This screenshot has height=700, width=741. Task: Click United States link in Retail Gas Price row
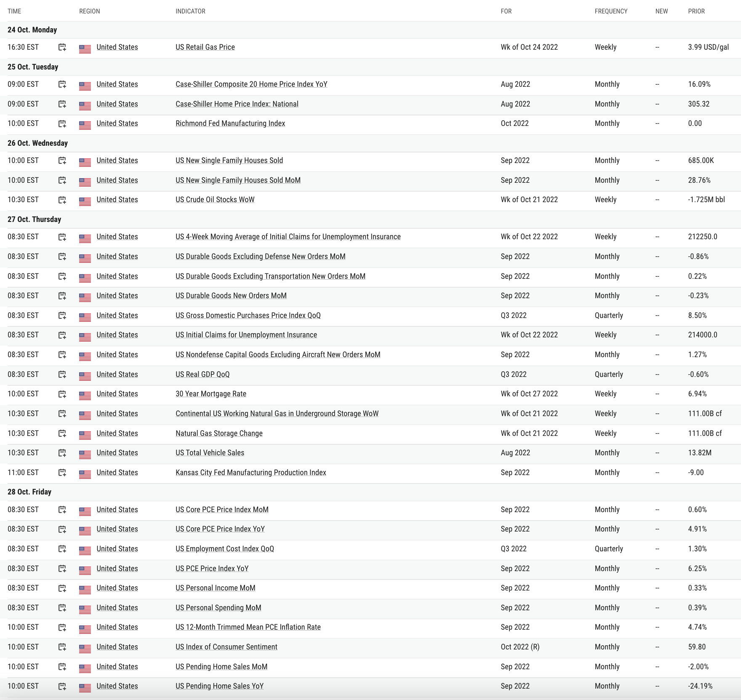pyautogui.click(x=117, y=47)
